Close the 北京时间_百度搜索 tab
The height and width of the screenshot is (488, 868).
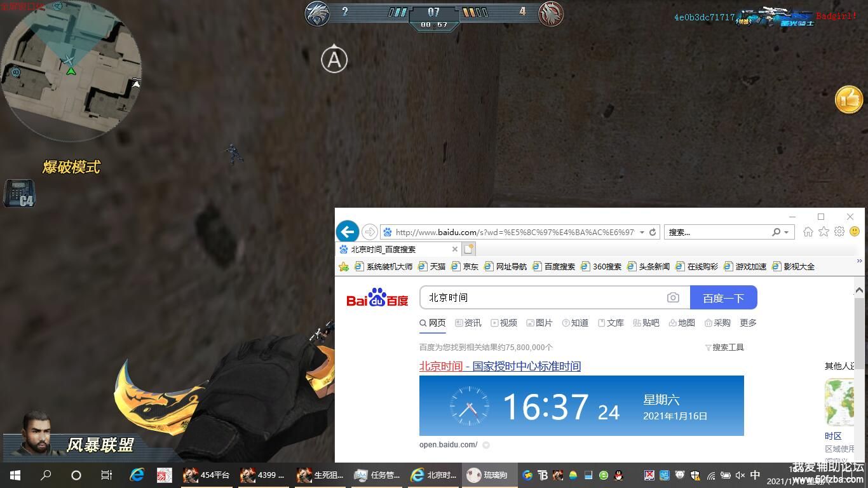[454, 249]
